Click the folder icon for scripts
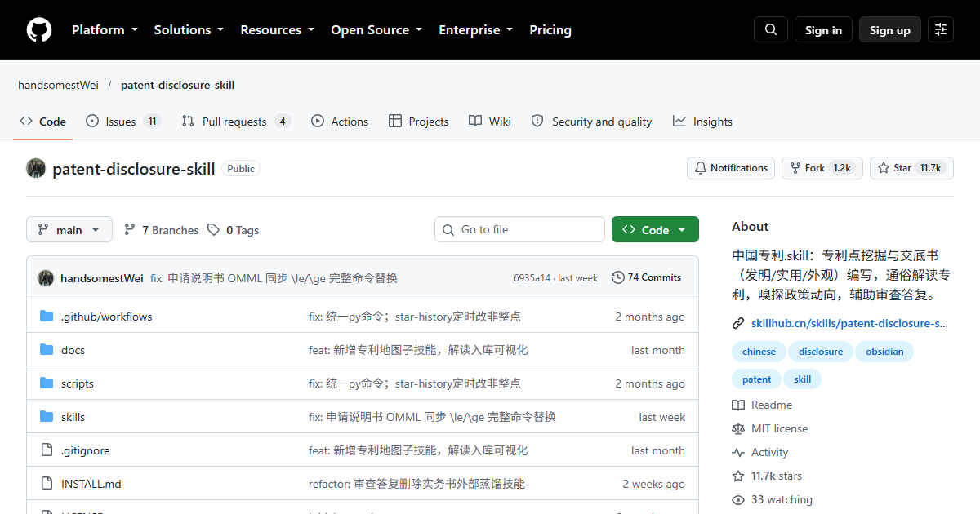 click(x=47, y=383)
